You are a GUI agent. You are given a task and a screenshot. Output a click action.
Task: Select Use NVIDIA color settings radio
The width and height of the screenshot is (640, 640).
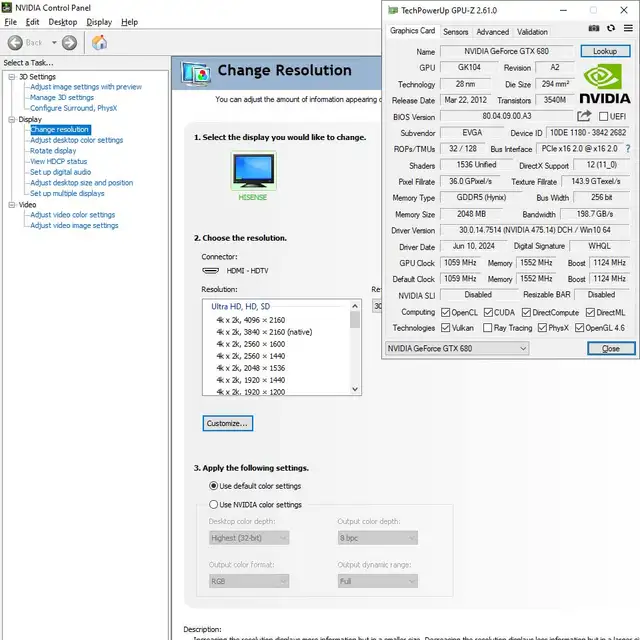[x=213, y=504]
